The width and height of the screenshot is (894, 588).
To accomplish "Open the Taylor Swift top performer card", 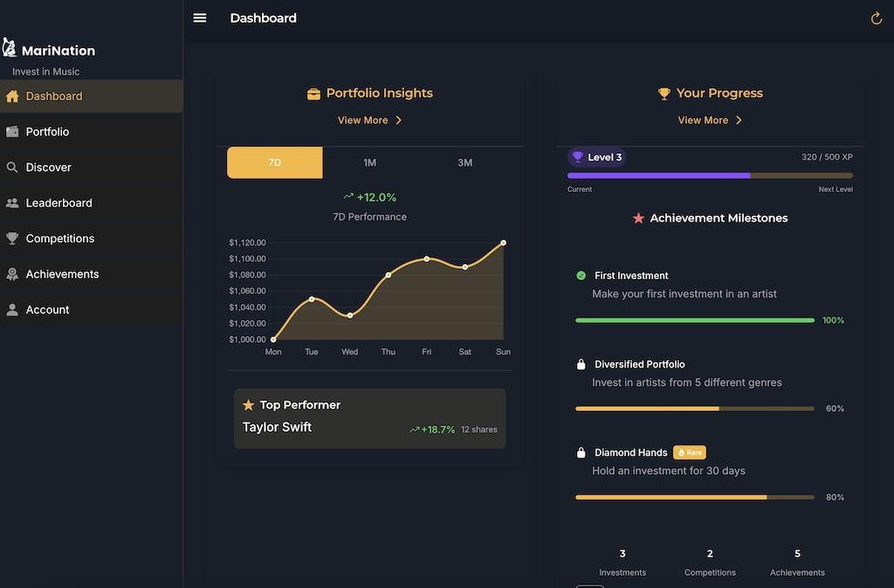I will coord(369,419).
